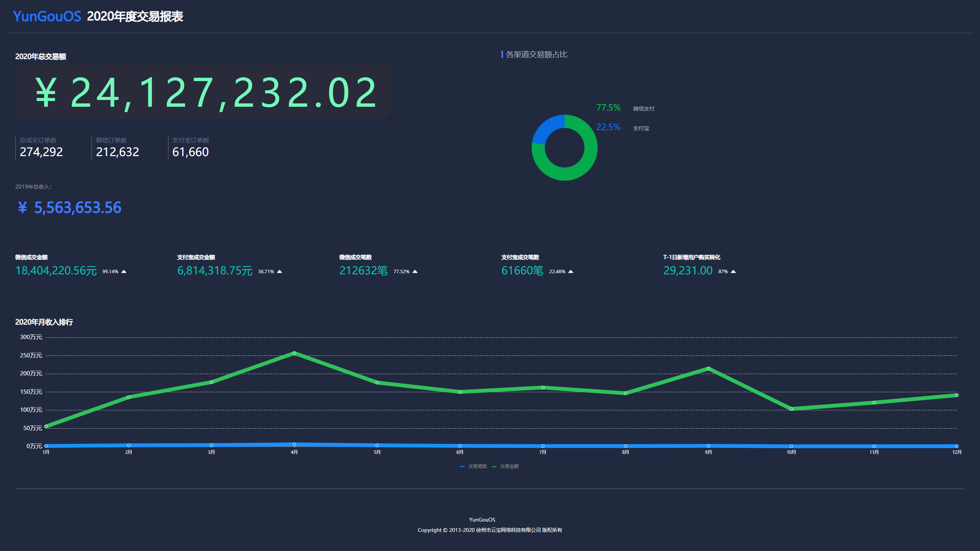Screen dimensions: 980x551
Task: Click the 支付宝 legend label
Action: (641, 128)
